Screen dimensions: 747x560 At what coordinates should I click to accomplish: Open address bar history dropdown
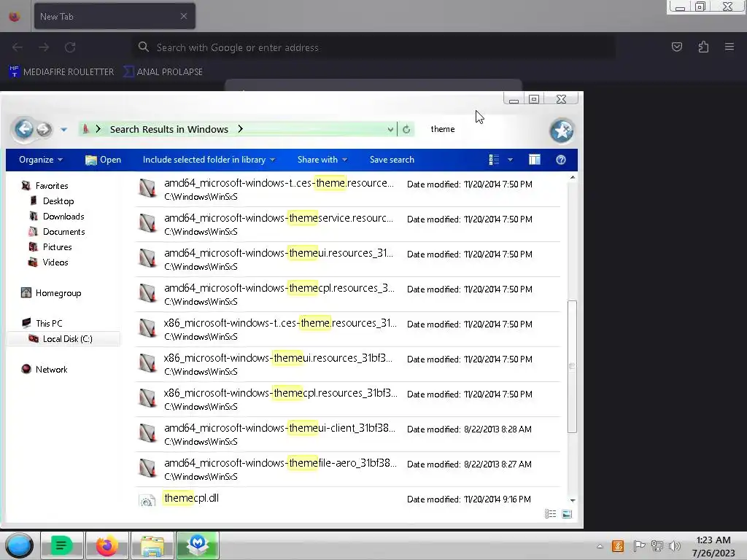390,129
